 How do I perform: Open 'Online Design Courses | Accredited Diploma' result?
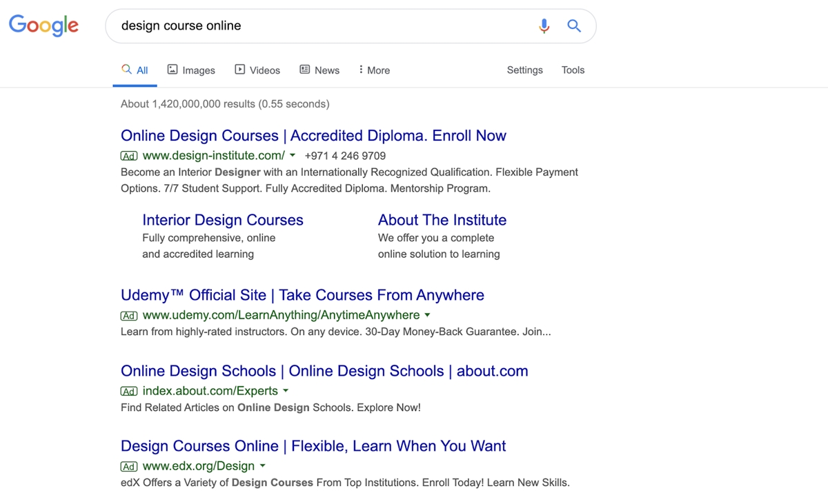pos(313,136)
